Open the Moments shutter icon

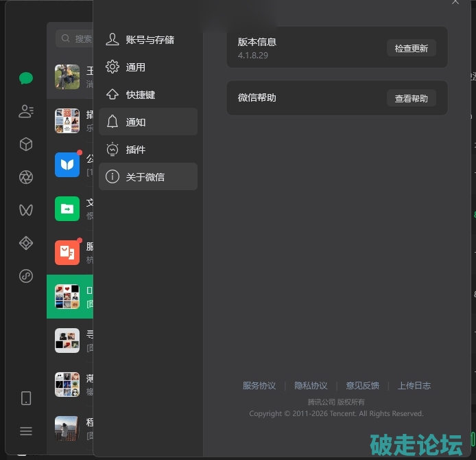click(26, 178)
